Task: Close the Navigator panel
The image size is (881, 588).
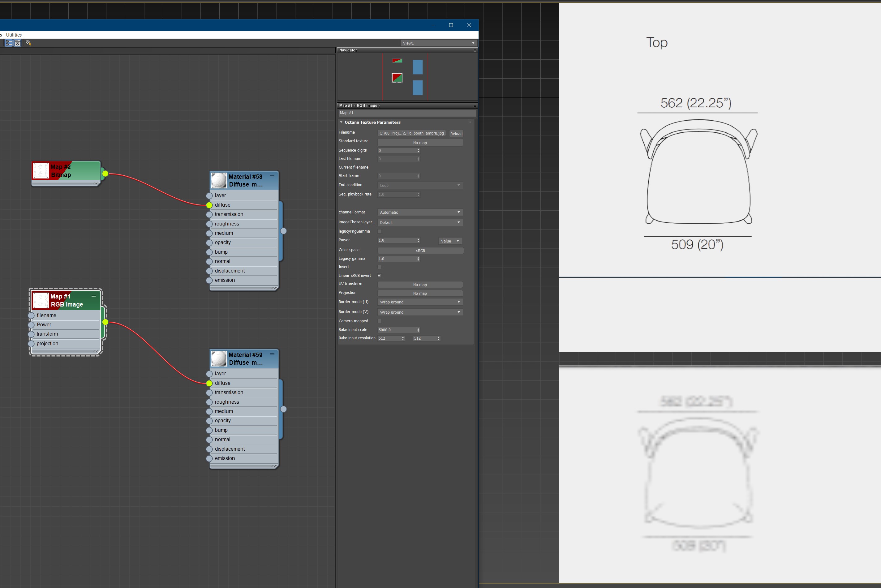Action: 475,50
